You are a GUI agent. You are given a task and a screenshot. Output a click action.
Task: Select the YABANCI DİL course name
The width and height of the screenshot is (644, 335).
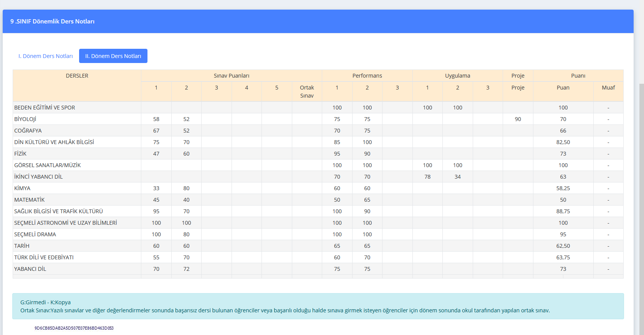point(30,269)
